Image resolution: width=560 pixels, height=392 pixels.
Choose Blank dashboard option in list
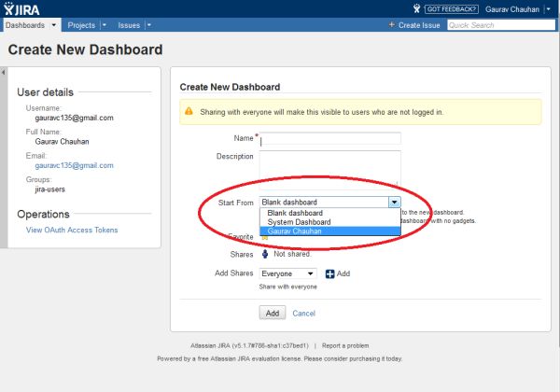point(330,213)
